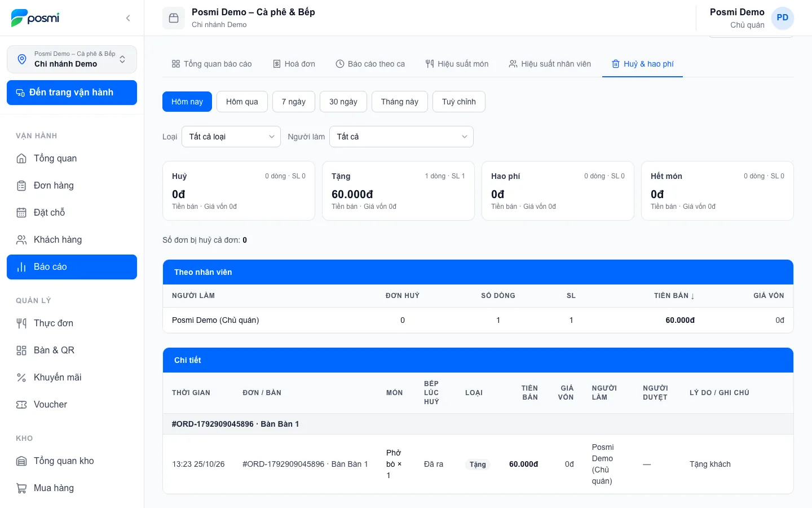Open the Chi nhánh Demo branch switcher

(72, 59)
